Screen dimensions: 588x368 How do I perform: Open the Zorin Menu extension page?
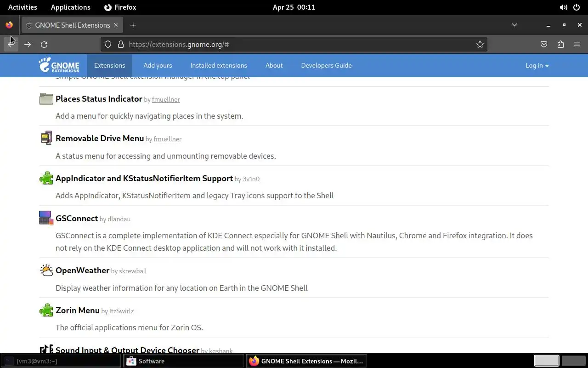coord(78,310)
